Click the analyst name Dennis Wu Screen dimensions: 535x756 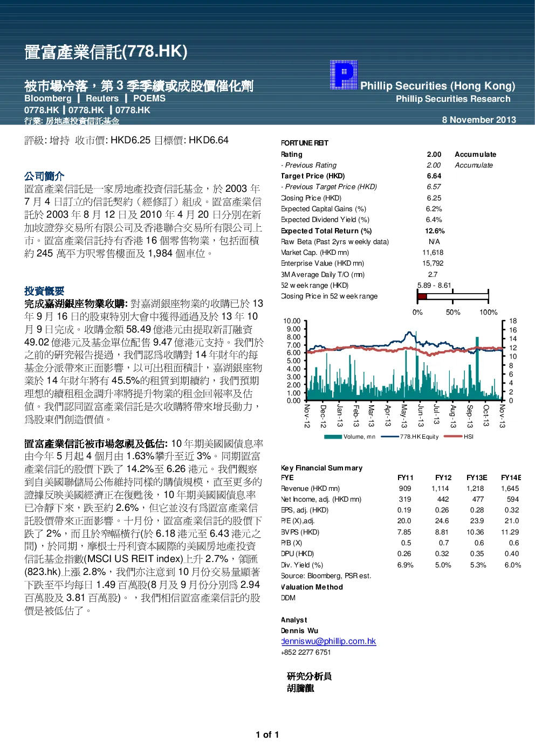(x=299, y=630)
